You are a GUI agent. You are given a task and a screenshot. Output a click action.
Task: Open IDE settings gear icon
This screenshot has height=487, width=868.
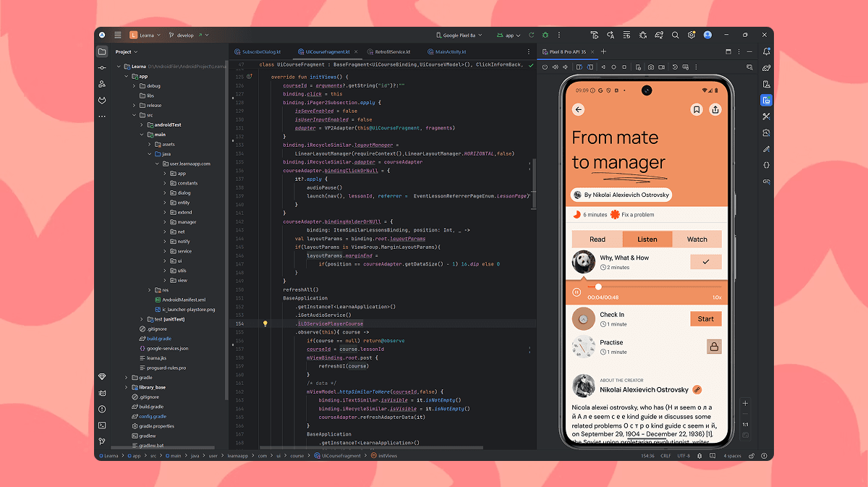pos(692,35)
